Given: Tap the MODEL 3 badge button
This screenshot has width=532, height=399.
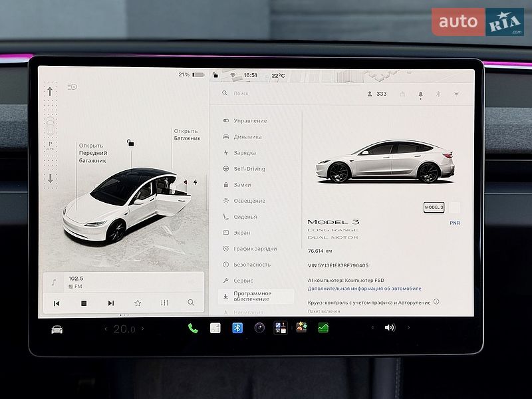Looking at the screenshot, I should 434,207.
